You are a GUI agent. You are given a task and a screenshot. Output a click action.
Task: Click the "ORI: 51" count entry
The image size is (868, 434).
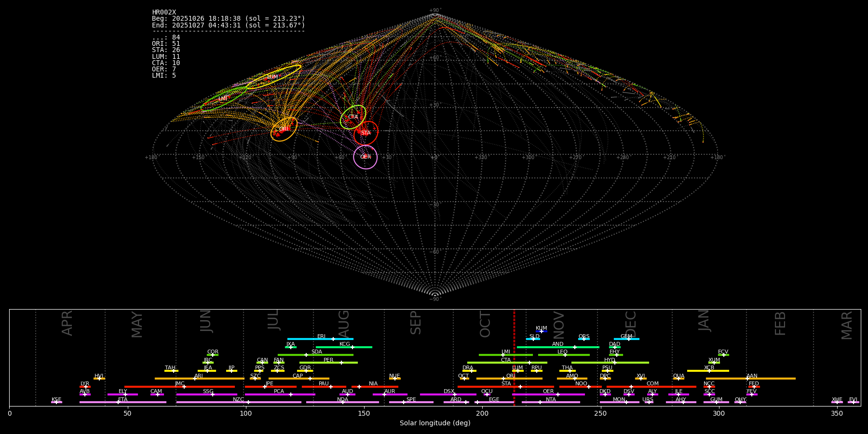166,44
